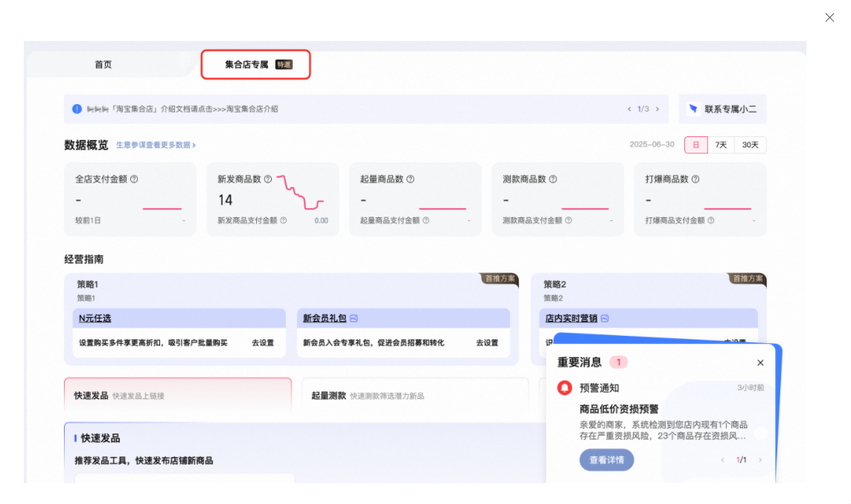Go to next announcement arrow beside 1/3
The width and height of the screenshot is (851, 504).
click(x=657, y=109)
